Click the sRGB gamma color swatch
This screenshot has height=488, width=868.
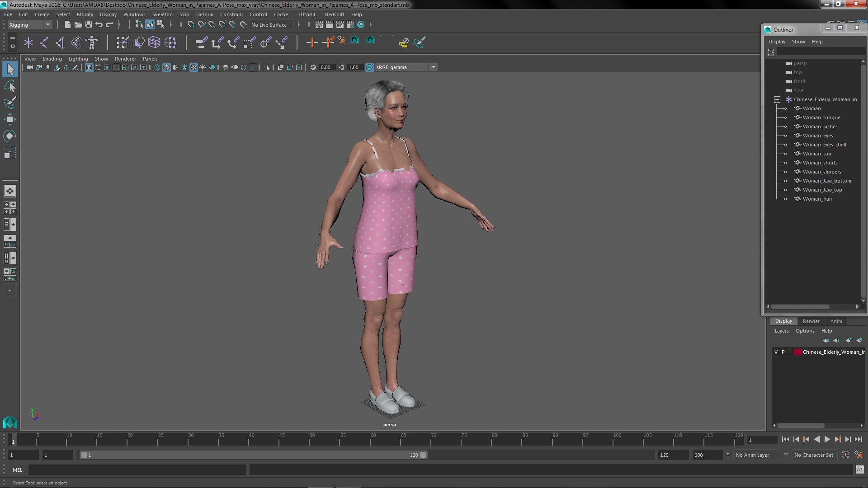(370, 67)
